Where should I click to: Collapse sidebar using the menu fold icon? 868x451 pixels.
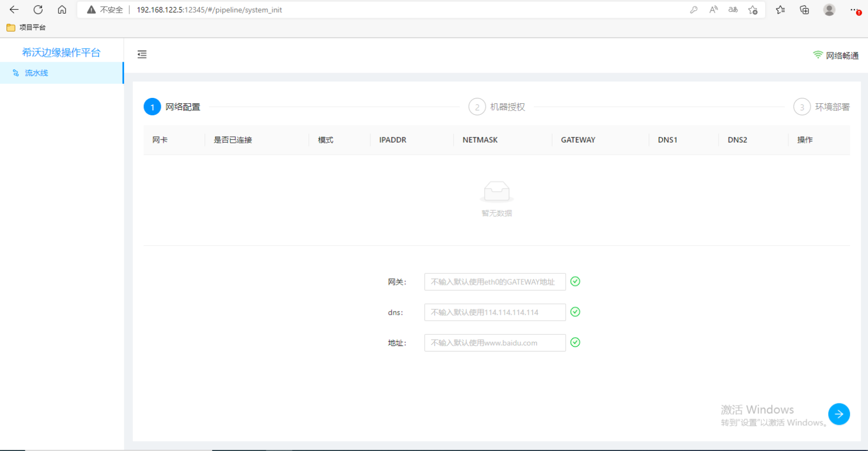point(142,54)
